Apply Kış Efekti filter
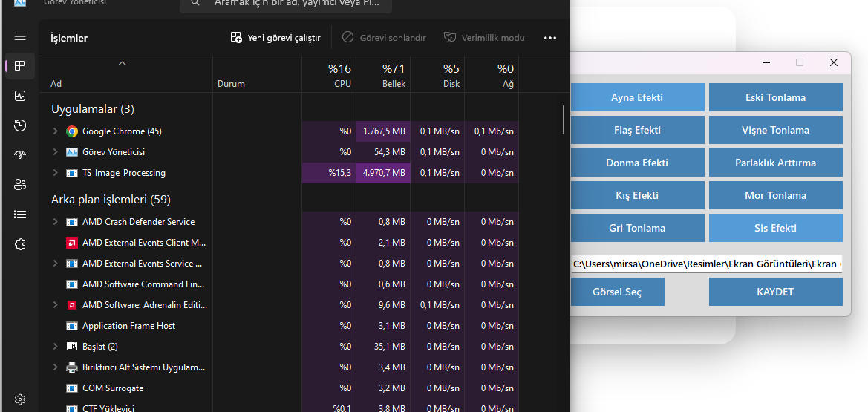This screenshot has width=868, height=412. click(x=637, y=195)
